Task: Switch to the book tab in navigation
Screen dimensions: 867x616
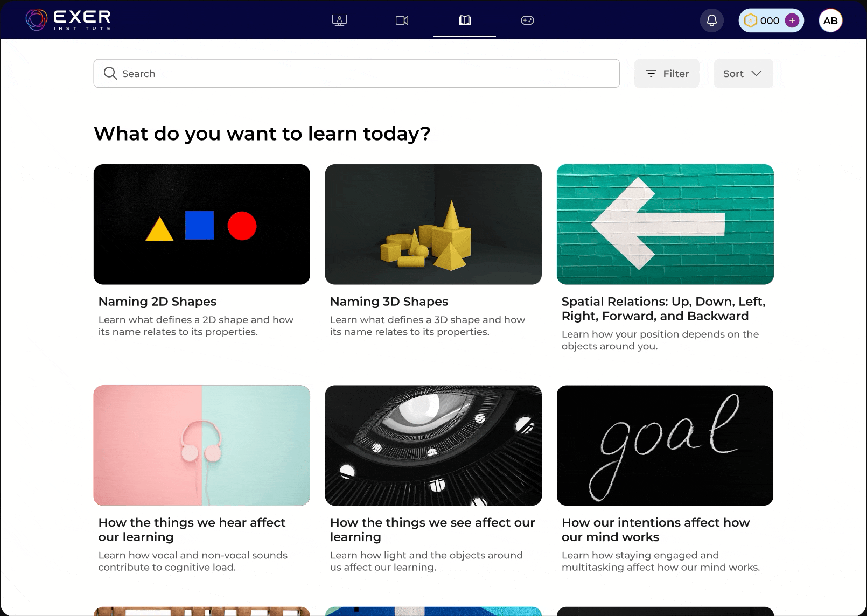Action: [464, 20]
